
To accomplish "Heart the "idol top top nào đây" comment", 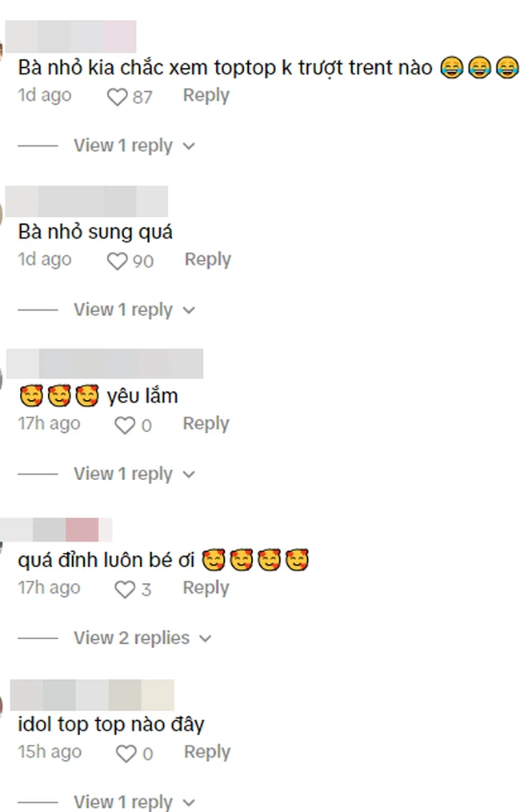I will 126,754.
